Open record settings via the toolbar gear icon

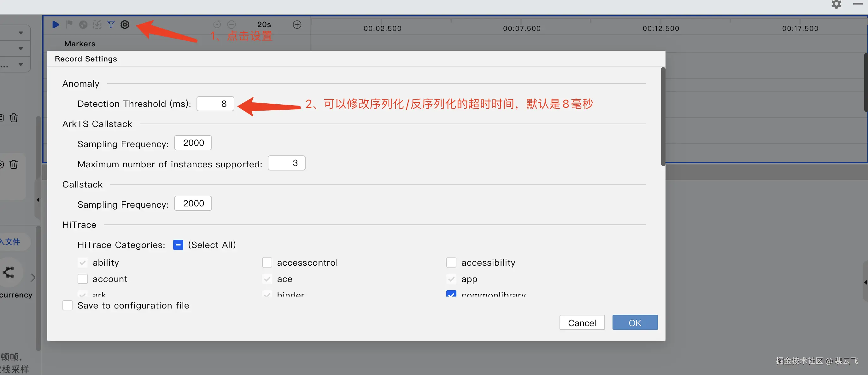(125, 25)
